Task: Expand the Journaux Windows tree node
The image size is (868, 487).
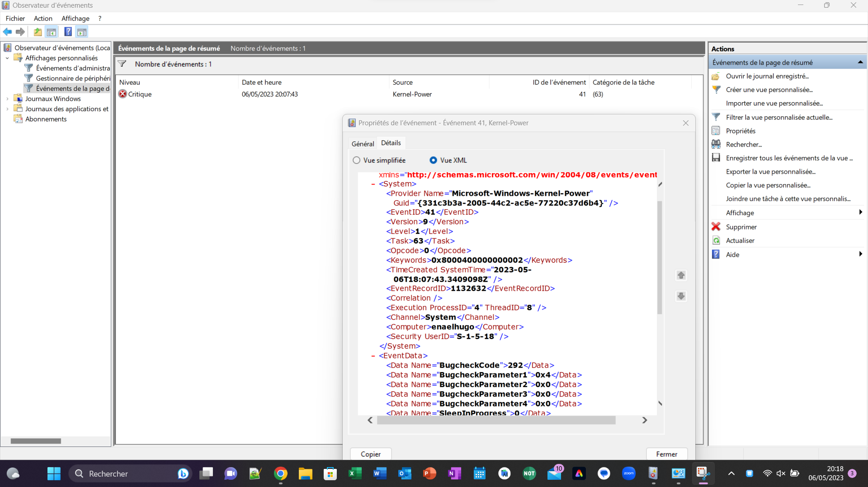Action: [7, 99]
